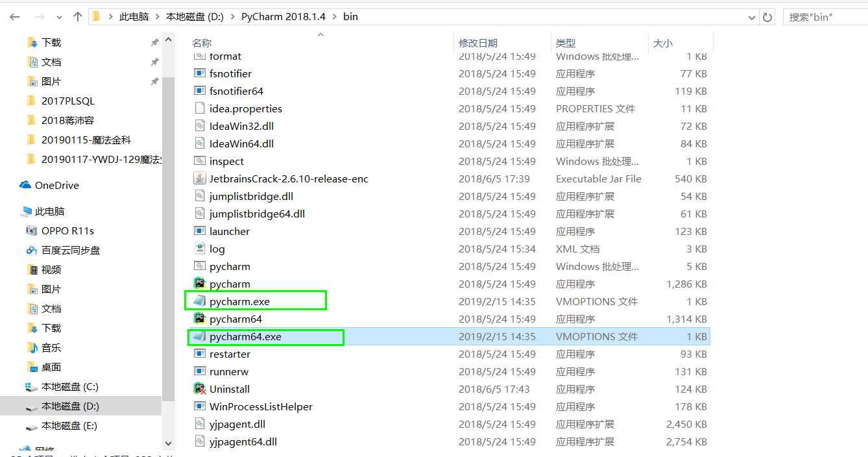Select 此电脑 in the address breadcrumb

click(134, 17)
